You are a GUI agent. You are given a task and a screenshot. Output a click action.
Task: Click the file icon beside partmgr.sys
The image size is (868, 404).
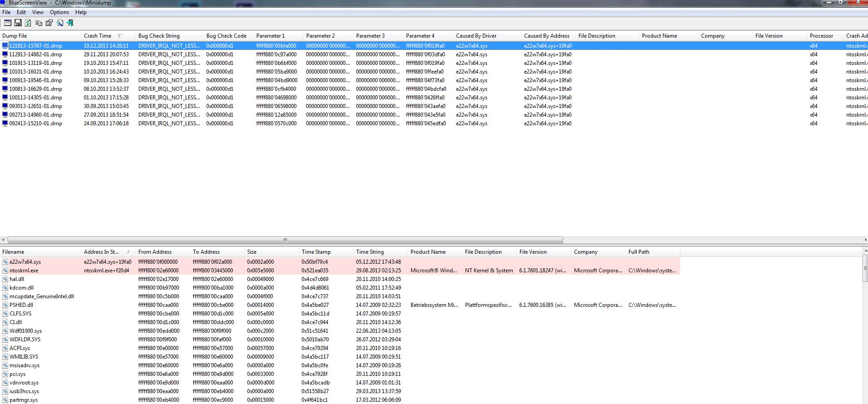click(x=5, y=400)
